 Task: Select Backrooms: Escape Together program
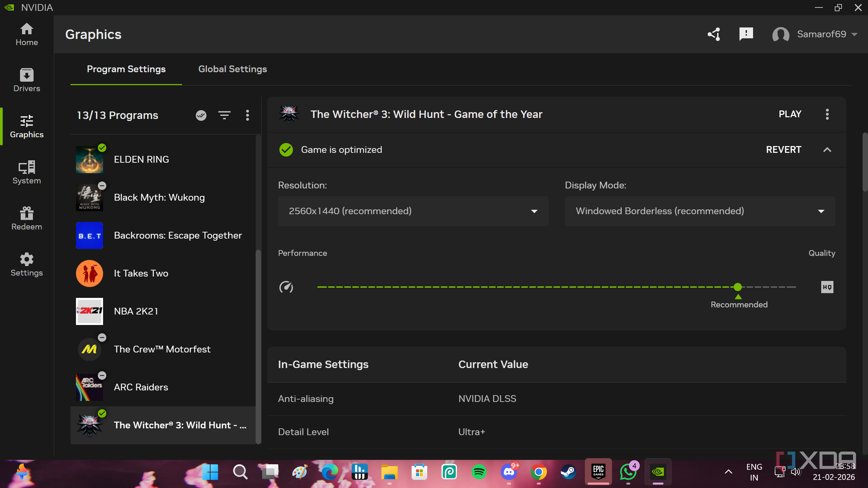coord(163,236)
